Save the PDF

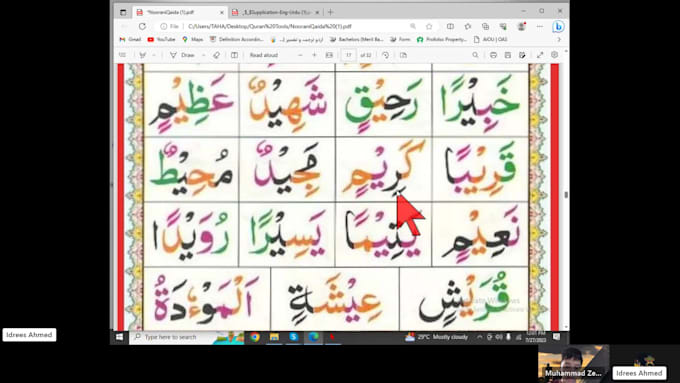(507, 55)
